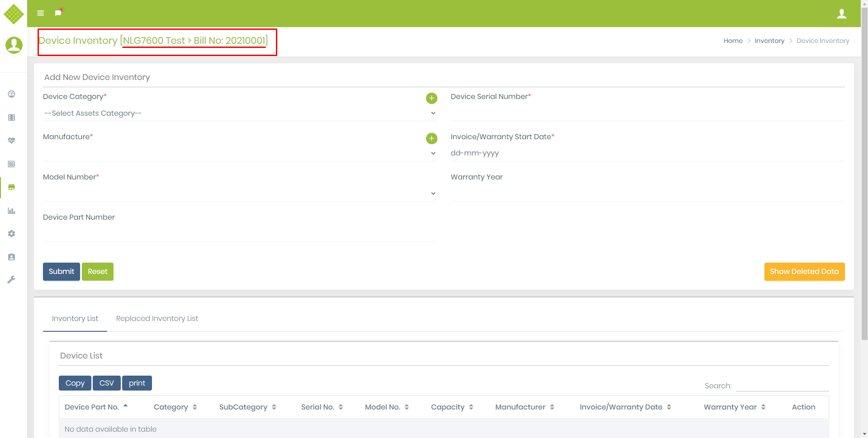This screenshot has height=438, width=868.
Task: Open the dashboard speedometer icon in sidebar
Action: [x=11, y=94]
